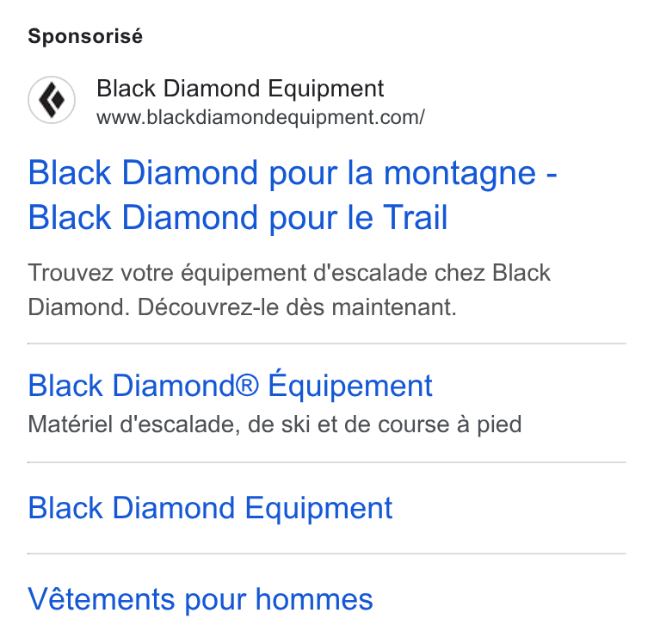The image size is (654, 644).
Task: Click the word 'montagne' in the headline
Action: pyautogui.click(x=460, y=174)
